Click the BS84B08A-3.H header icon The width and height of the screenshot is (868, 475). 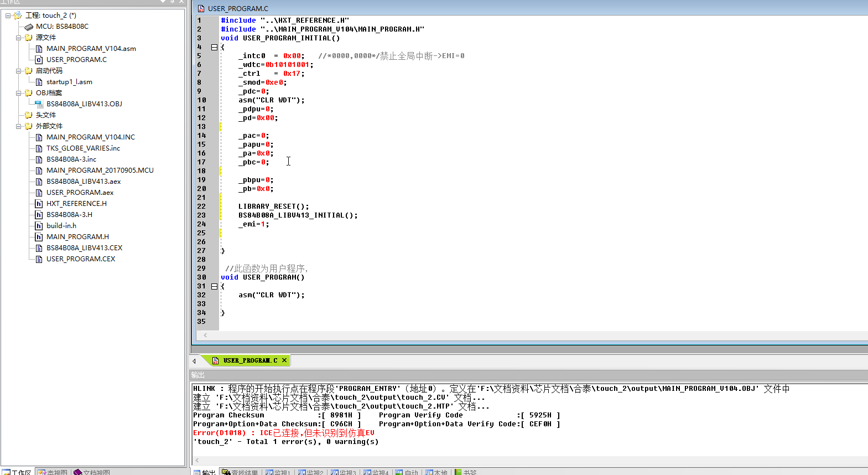coord(39,215)
